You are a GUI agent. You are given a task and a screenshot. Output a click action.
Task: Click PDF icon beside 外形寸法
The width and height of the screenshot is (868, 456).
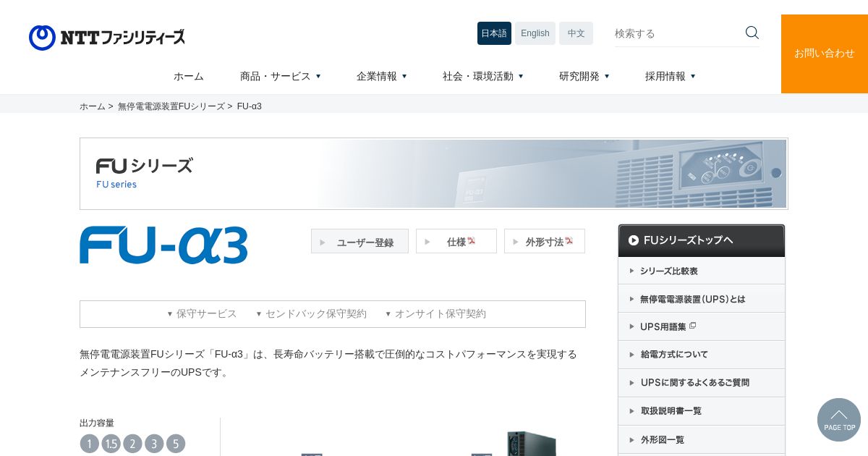(569, 240)
